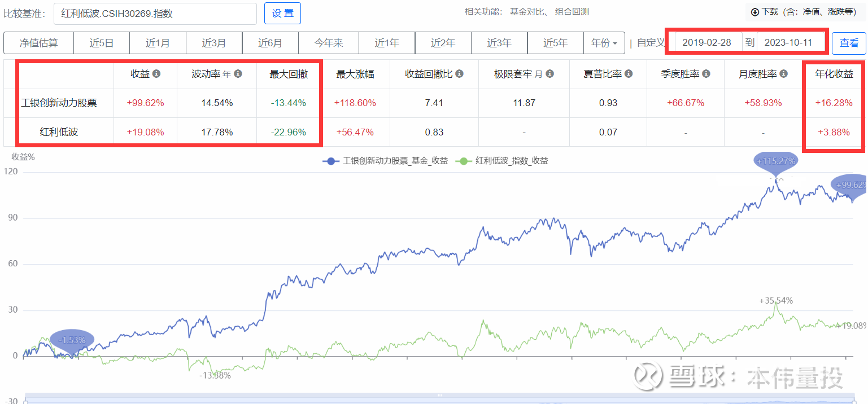This screenshot has width=868, height=404.
Task: Toggle the 工银创新动力股票 legend series
Action: 385,161
